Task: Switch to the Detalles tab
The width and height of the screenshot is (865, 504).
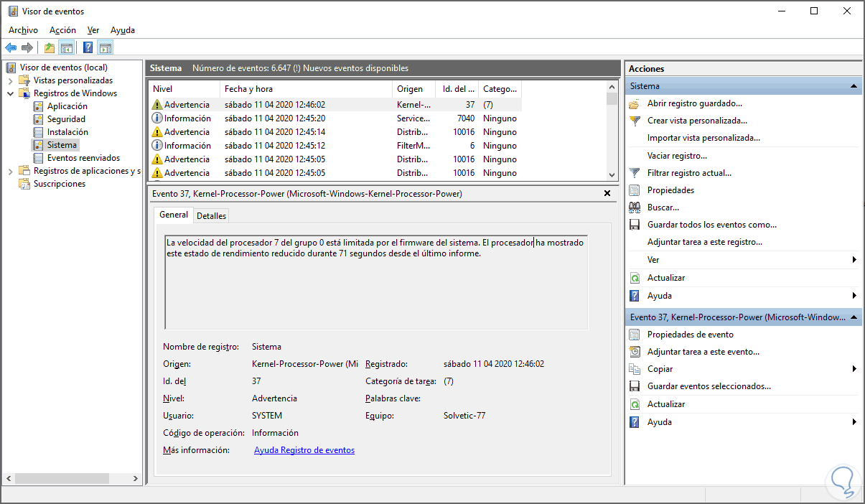Action: click(x=211, y=215)
